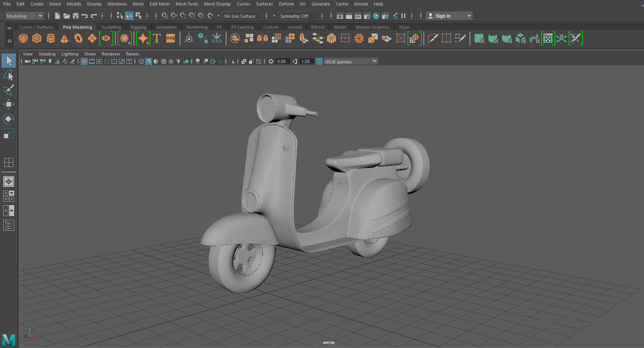Open the Symmetry: Off dropdown
This screenshot has height=348, width=644.
pos(298,16)
